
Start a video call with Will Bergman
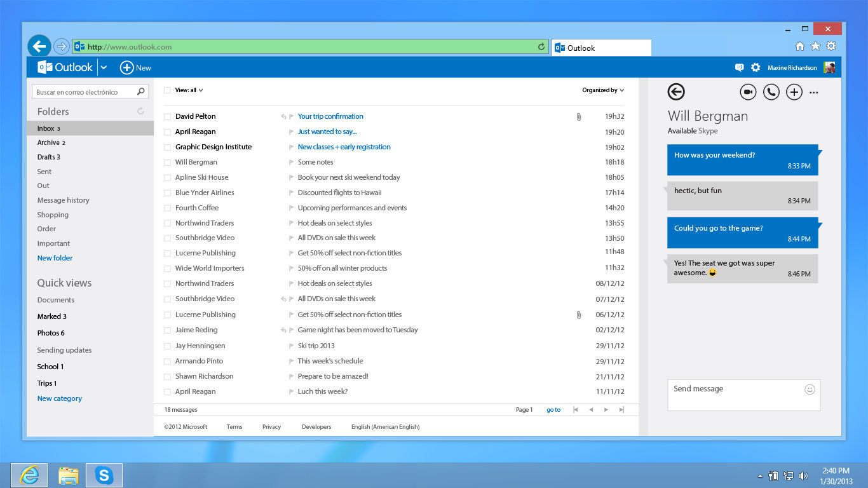748,91
